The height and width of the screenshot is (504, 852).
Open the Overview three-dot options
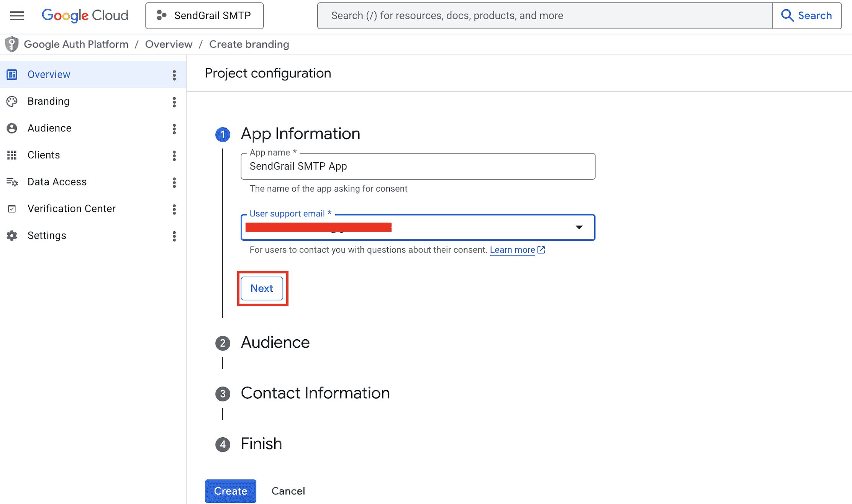[174, 75]
